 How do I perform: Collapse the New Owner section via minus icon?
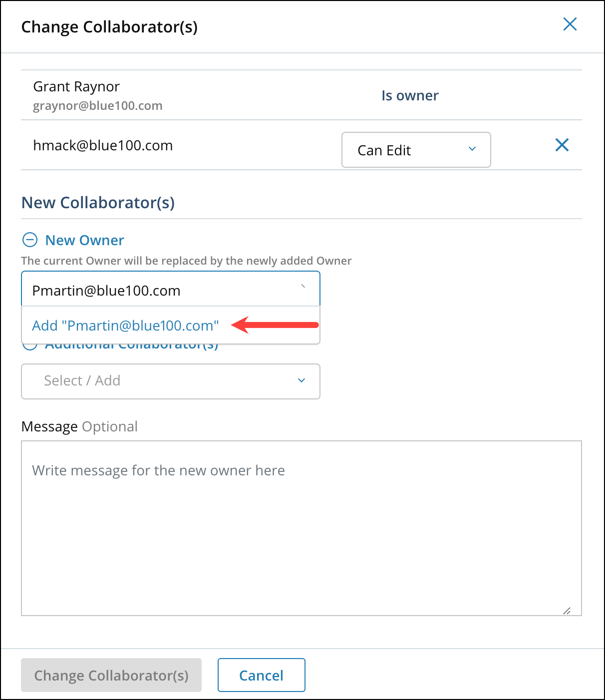point(30,240)
